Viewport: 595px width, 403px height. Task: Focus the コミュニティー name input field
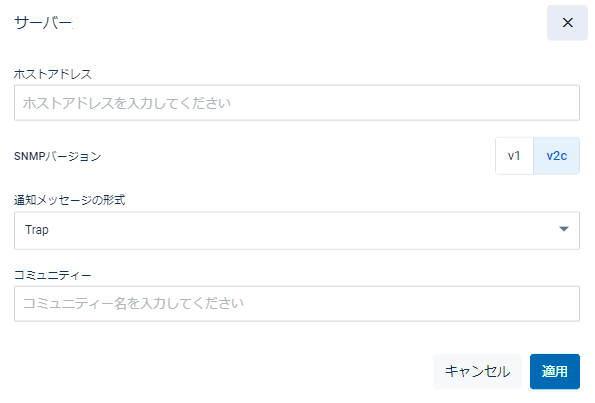297,304
